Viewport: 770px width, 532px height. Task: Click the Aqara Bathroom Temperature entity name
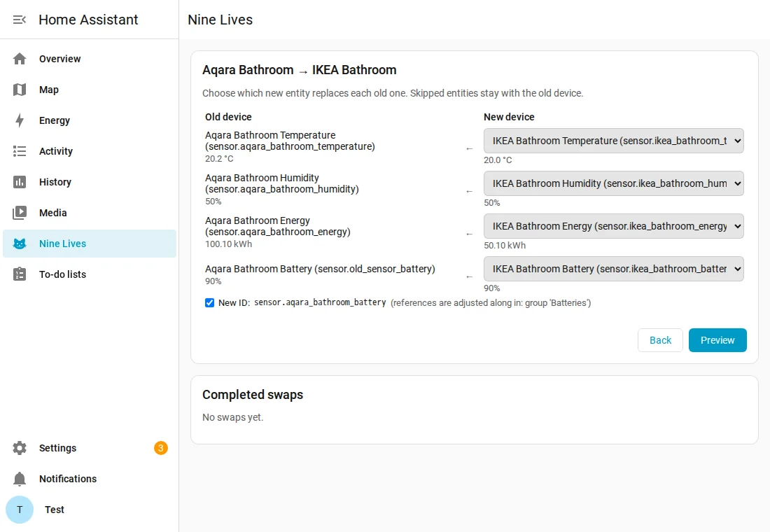290,141
